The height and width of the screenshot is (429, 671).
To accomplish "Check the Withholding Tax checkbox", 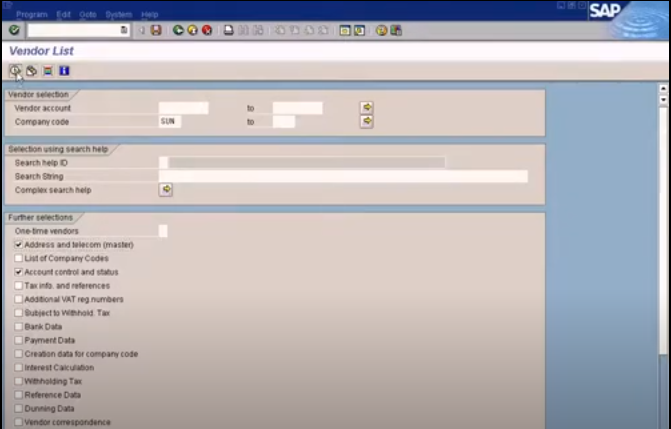I will (18, 381).
